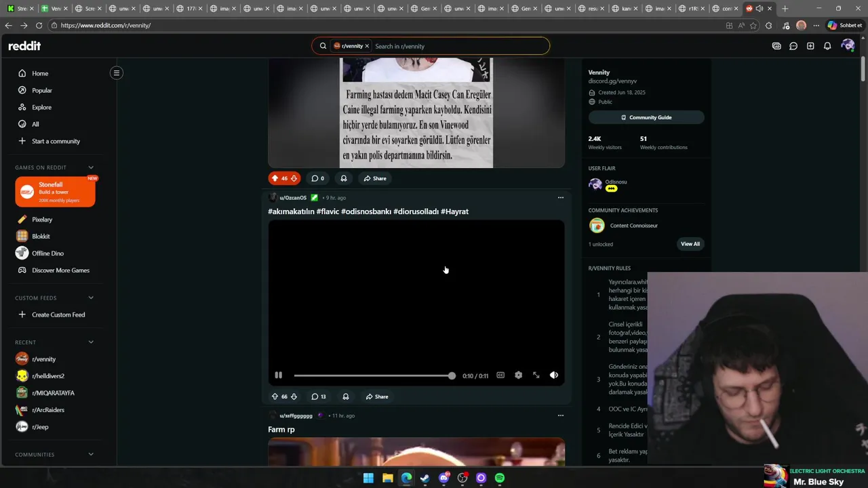This screenshot has width=868, height=488.
Task: Downvote the post with 46 score
Action: [x=294, y=178]
